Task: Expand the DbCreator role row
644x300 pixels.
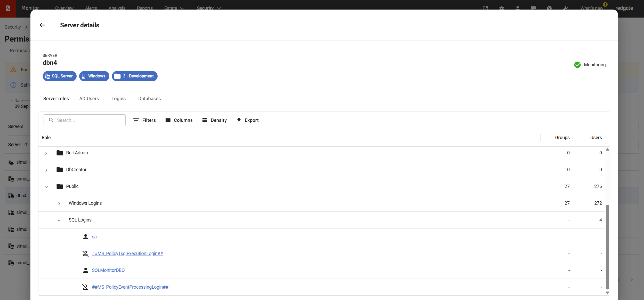Action: pos(46,170)
